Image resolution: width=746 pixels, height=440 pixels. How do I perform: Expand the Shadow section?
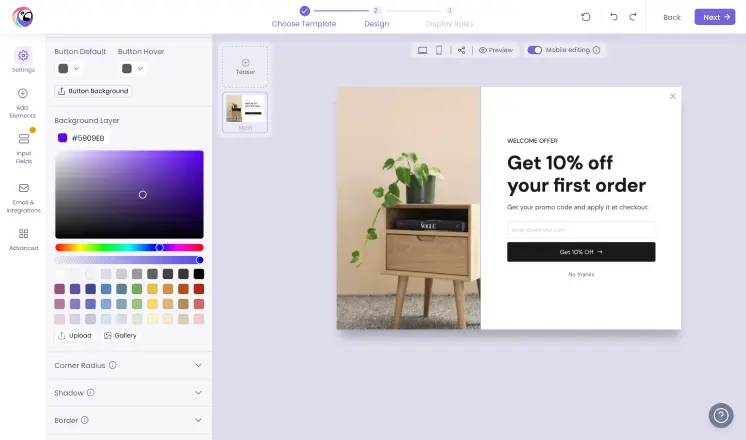(x=128, y=393)
